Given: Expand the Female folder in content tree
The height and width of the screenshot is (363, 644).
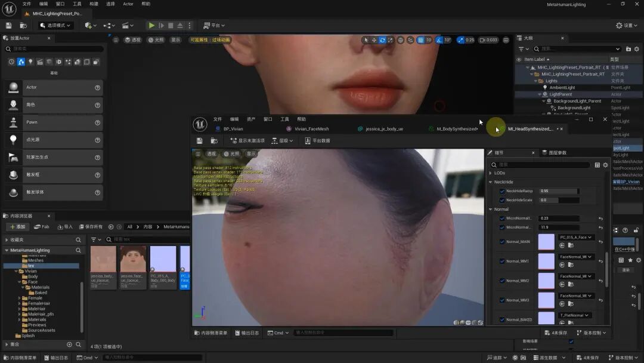Looking at the screenshot, I should pyautogui.click(x=20, y=298).
